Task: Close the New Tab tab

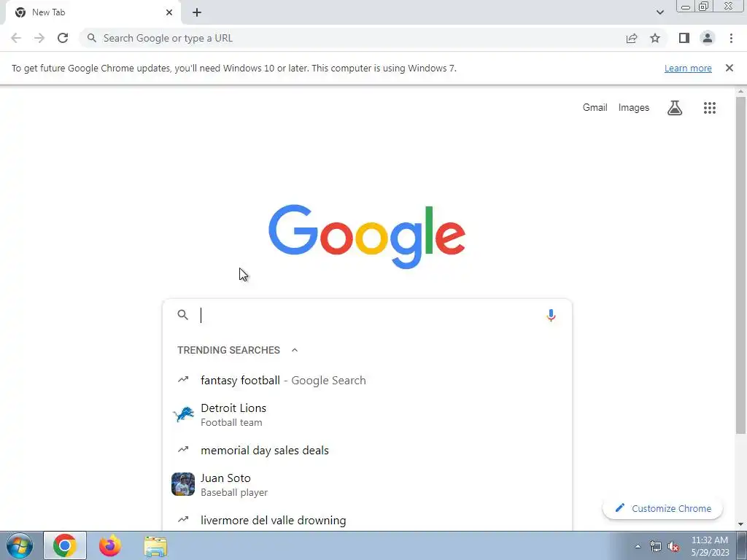Action: click(169, 12)
